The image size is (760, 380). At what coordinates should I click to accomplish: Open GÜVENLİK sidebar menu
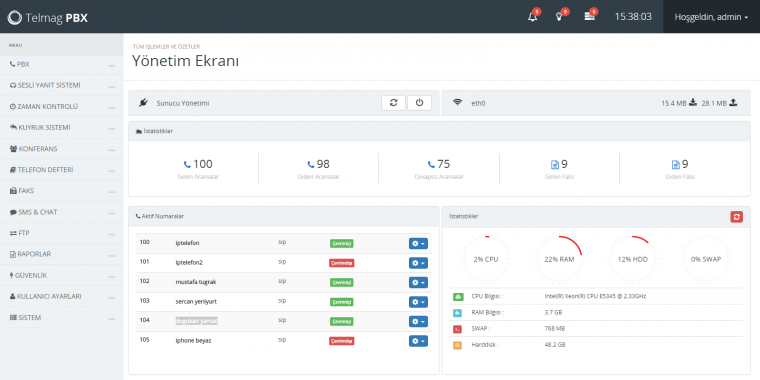click(62, 275)
